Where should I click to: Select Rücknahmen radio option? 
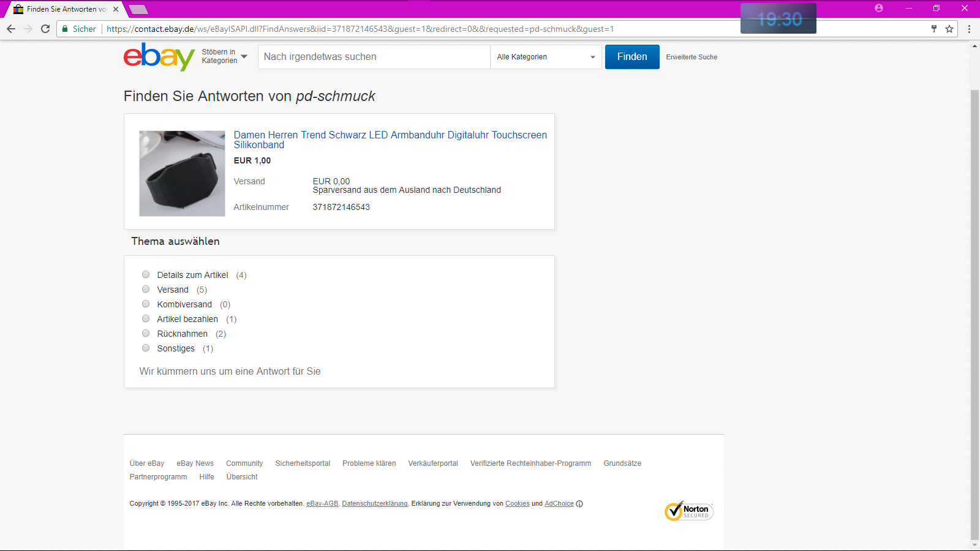(x=146, y=333)
